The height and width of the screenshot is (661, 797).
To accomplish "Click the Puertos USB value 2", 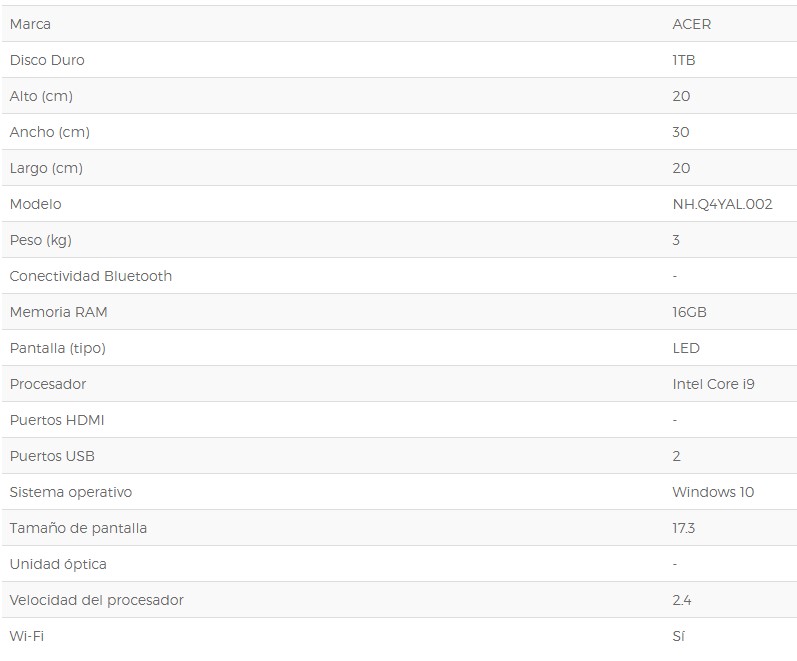I will click(677, 456).
